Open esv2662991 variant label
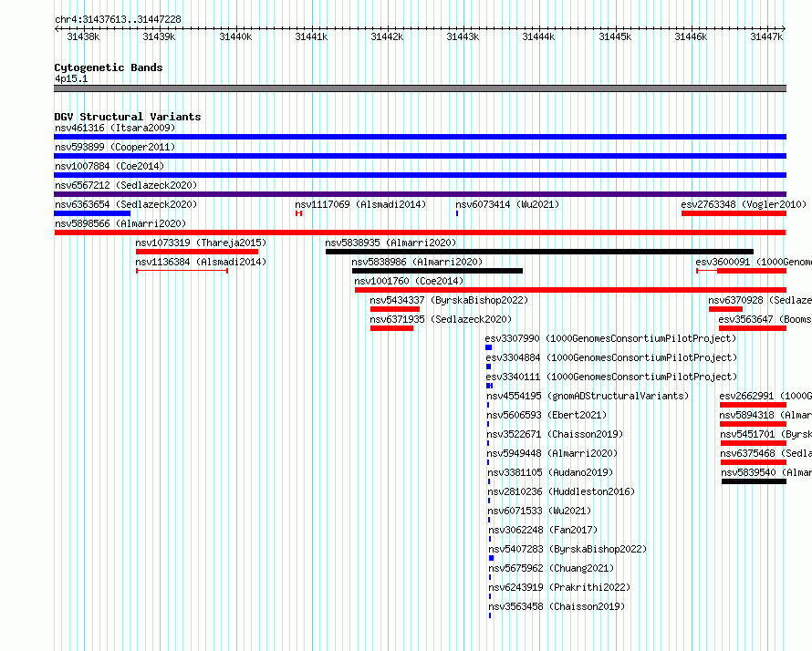The height and width of the screenshot is (651, 812). tap(765, 396)
